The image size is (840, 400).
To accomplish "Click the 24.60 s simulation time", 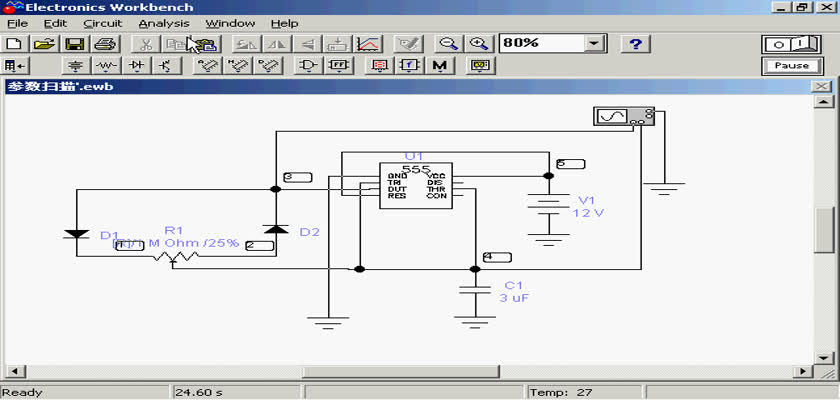I will pos(199,393).
